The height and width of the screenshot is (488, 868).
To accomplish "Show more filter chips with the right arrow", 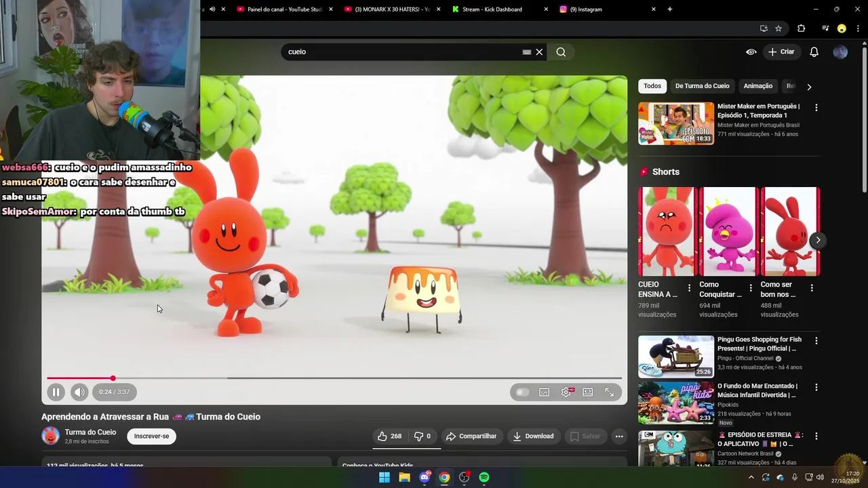I will click(x=809, y=87).
